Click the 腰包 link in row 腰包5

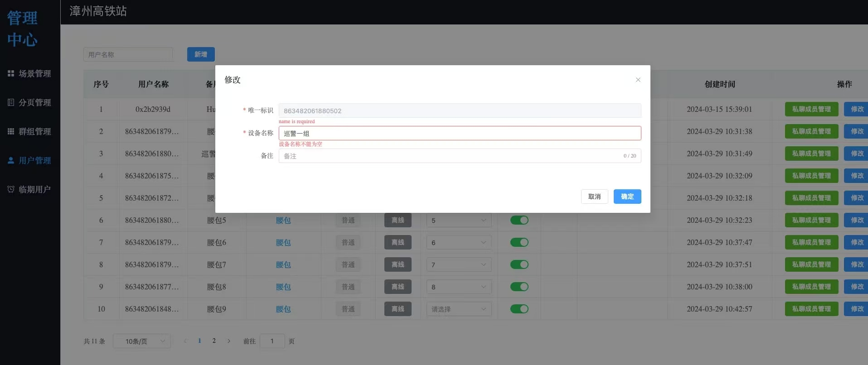(283, 220)
